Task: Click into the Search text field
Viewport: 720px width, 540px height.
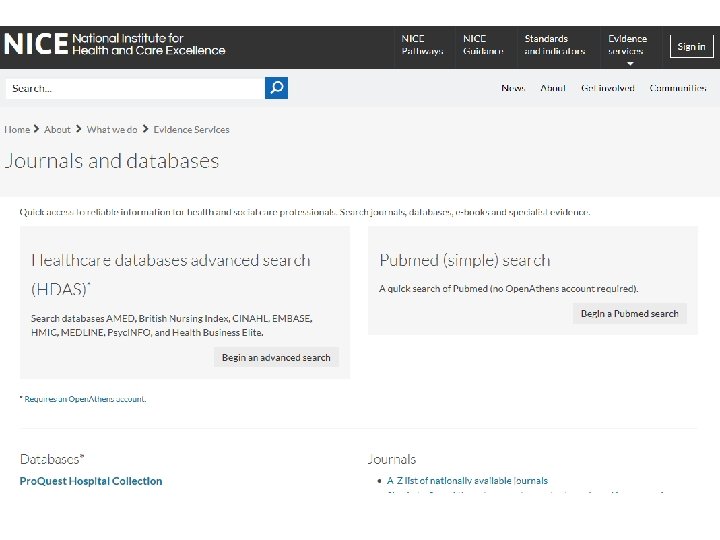Action: point(135,88)
